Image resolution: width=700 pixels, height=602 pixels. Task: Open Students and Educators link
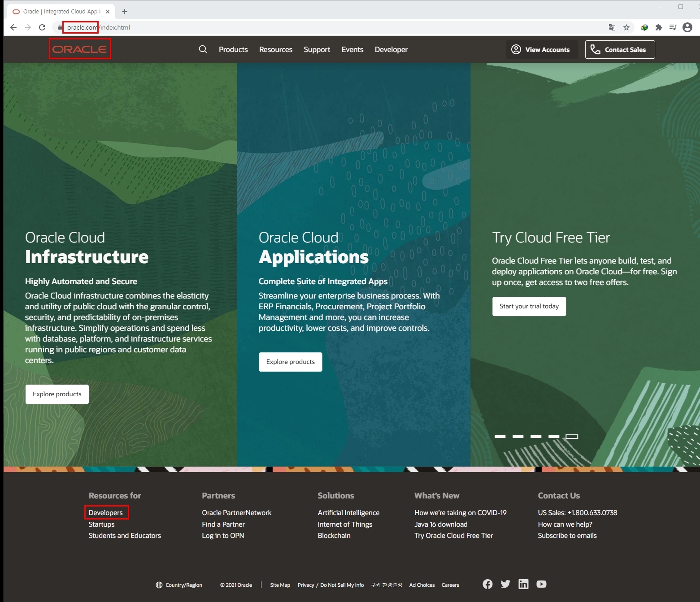tap(125, 535)
